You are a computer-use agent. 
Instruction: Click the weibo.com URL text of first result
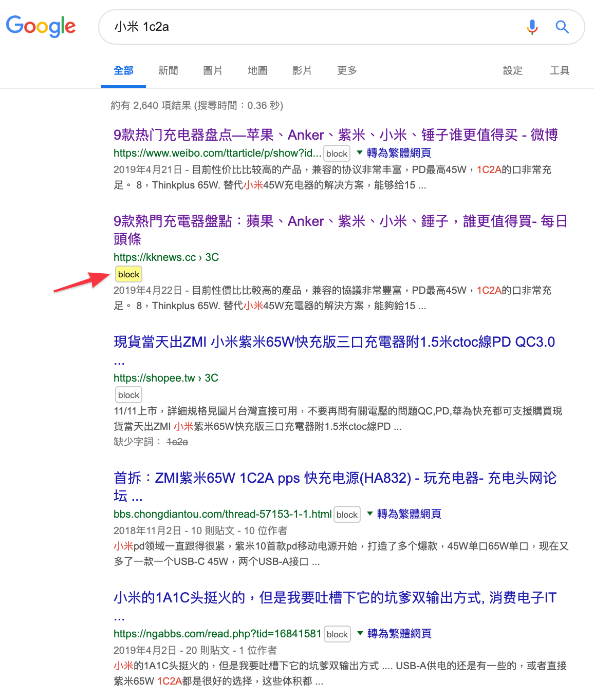pyautogui.click(x=217, y=153)
